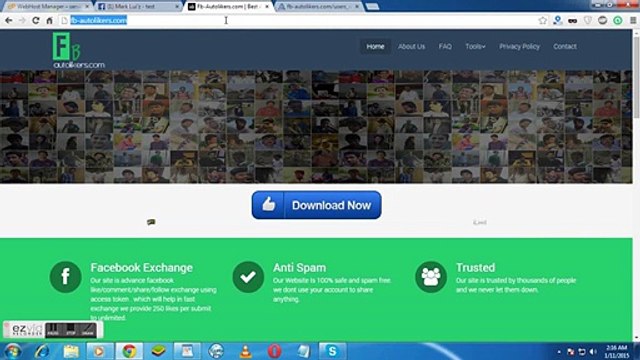640x360 pixels.
Task: Open VLC media player from taskbar
Action: point(245,351)
